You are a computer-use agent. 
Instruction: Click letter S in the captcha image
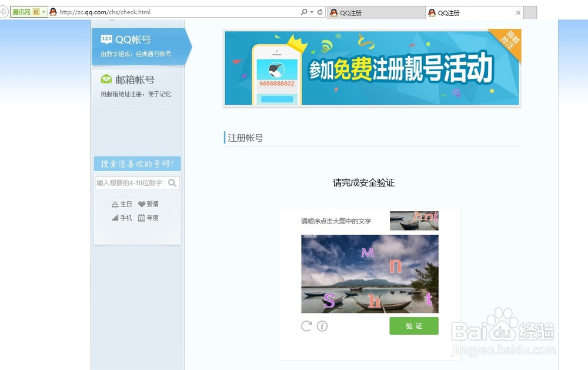(x=329, y=300)
